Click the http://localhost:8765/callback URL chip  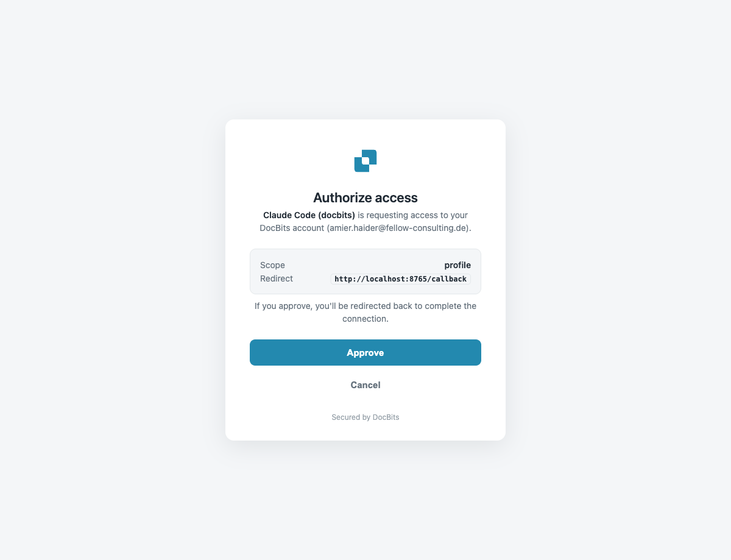(401, 279)
